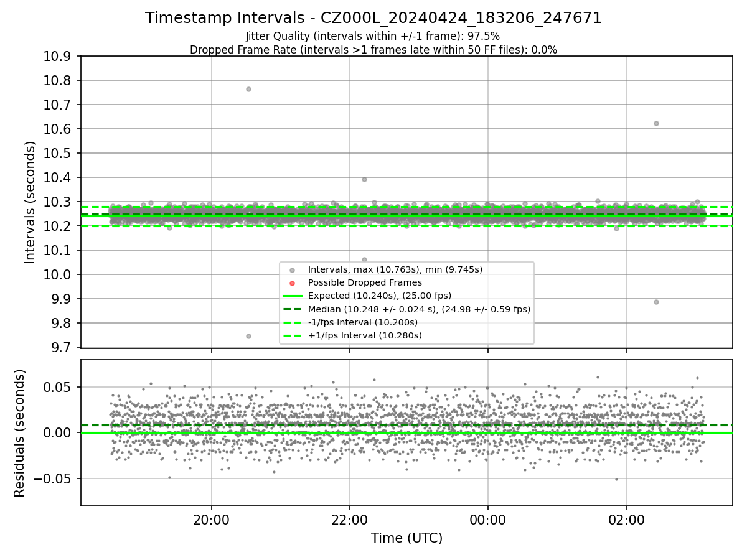Click the legend entry '+1/fps Interval (10.280s)'

365,335
